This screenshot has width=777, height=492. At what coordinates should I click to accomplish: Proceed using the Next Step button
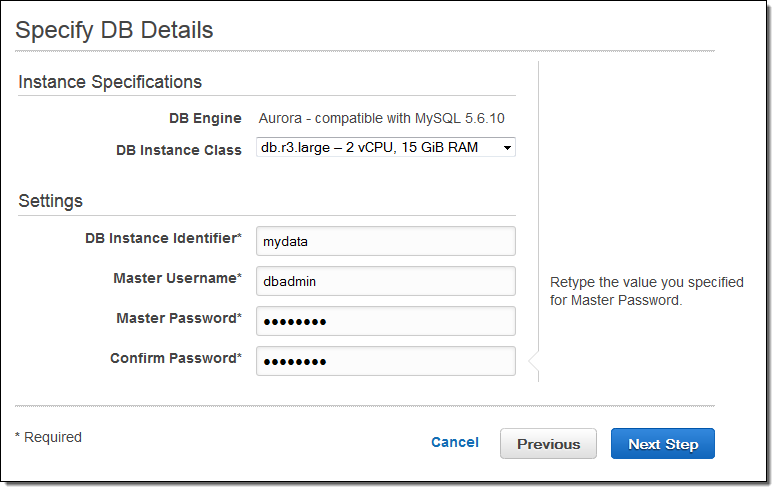tap(662, 444)
